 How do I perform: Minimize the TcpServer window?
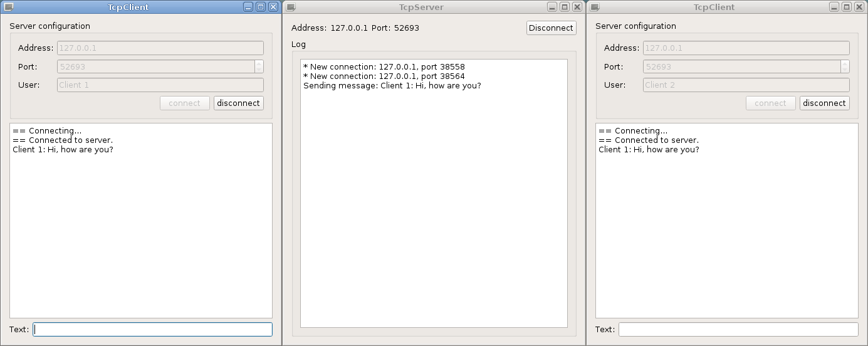click(x=552, y=7)
